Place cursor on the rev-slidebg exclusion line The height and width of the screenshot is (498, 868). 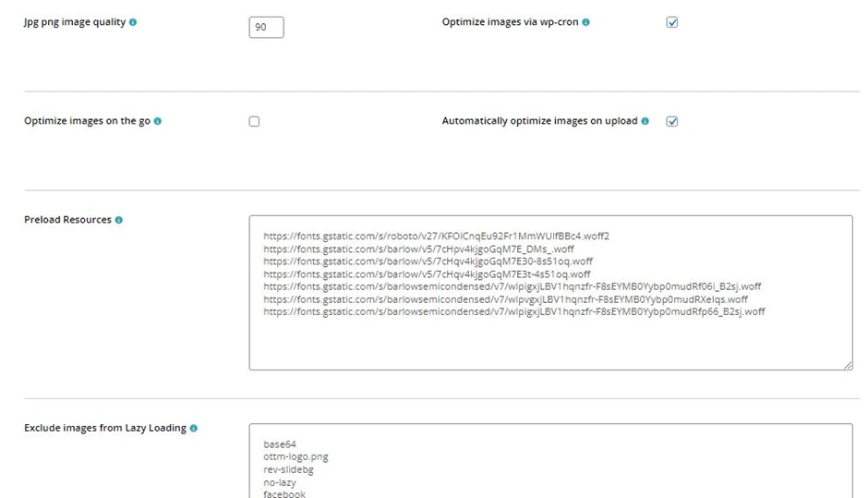coord(288,469)
